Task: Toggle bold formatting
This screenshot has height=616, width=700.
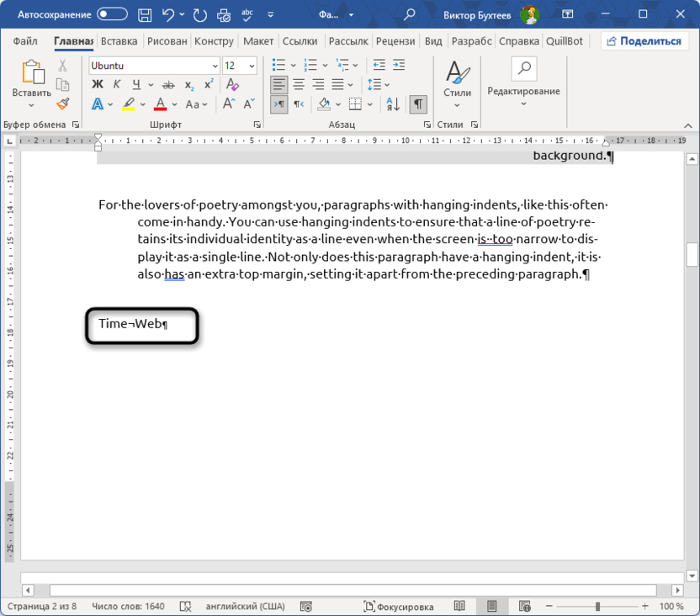Action: [97, 84]
